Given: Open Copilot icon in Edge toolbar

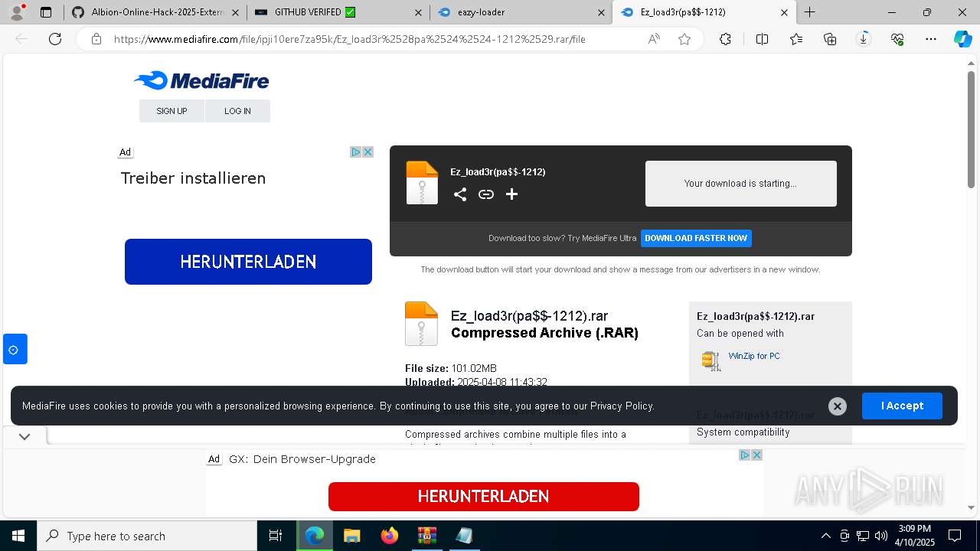Looking at the screenshot, I should [962, 39].
